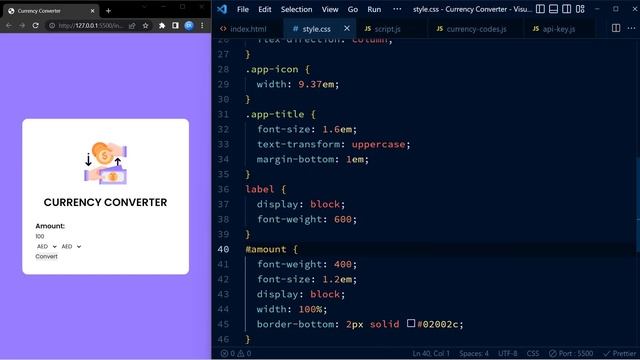Open the first AED currency dropdown

pyautogui.click(x=46, y=247)
